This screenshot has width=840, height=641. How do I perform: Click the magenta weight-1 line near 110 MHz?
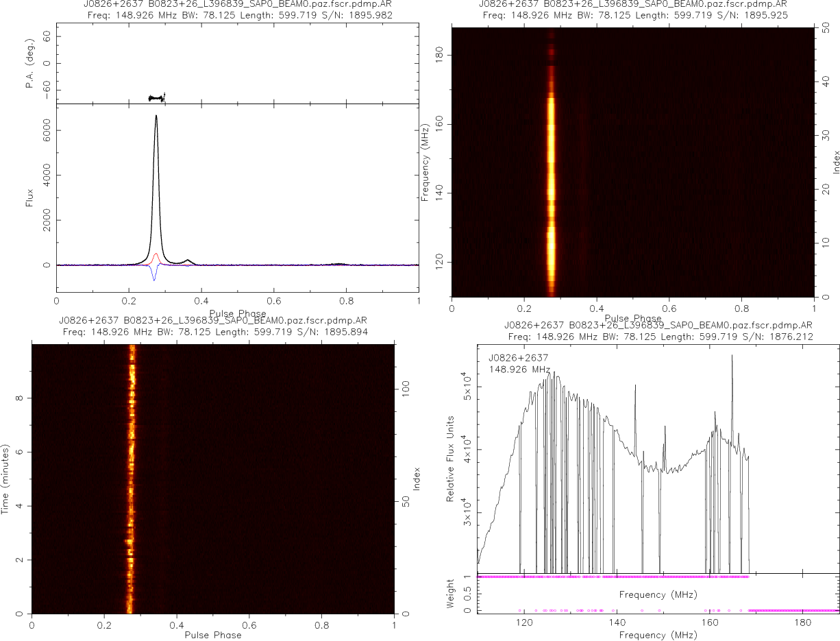pos(493,577)
